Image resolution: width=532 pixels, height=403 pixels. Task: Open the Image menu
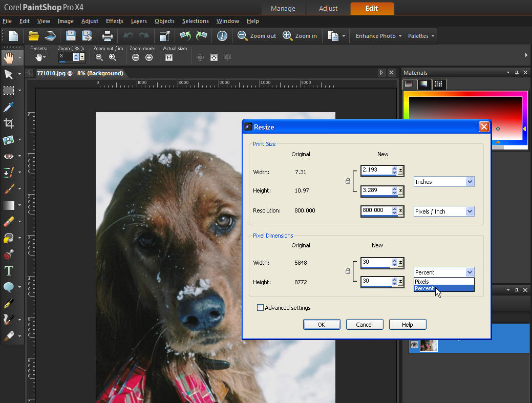[66, 21]
